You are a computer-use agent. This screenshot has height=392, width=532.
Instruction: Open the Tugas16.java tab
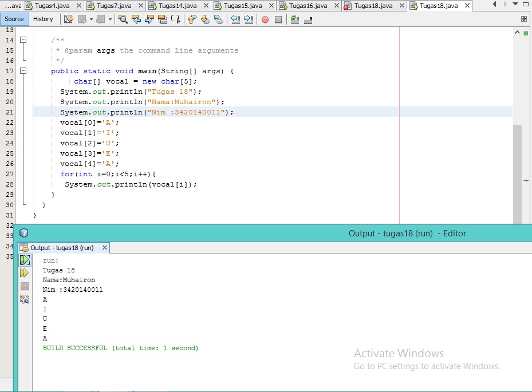(x=308, y=5)
